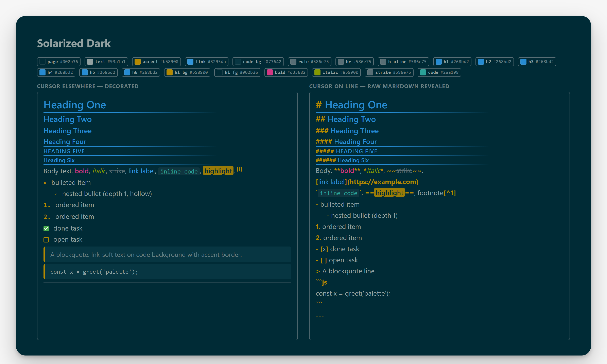
Task: Click the decorated HEADING FIVE text
Action: [x=64, y=151]
